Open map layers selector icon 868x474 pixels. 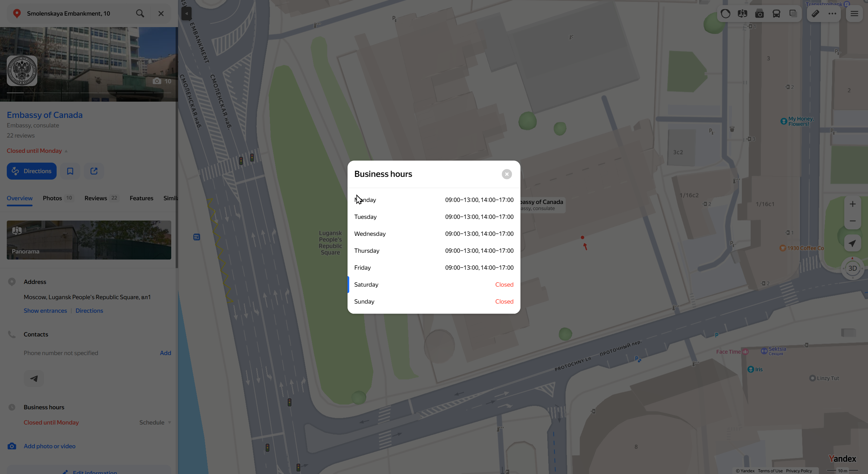(x=793, y=14)
